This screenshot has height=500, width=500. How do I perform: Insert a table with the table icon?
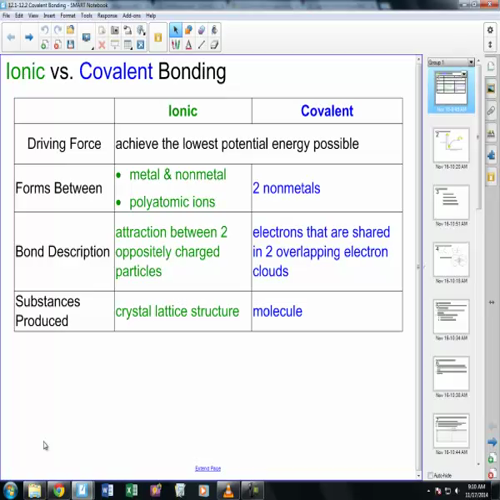tap(127, 44)
